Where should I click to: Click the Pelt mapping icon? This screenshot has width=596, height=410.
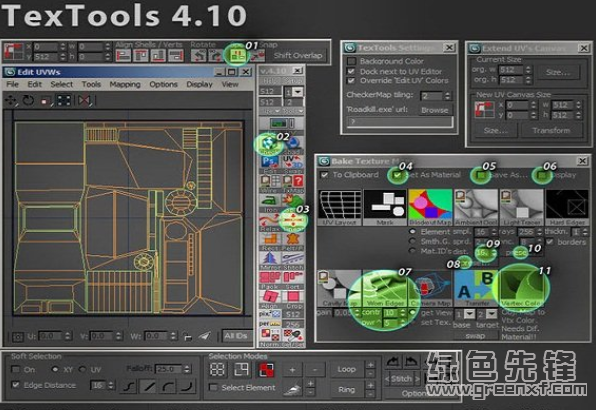(293, 240)
